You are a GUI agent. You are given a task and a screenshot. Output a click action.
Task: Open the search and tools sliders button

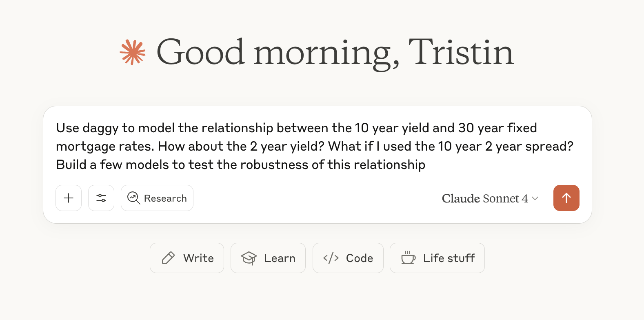[101, 198]
